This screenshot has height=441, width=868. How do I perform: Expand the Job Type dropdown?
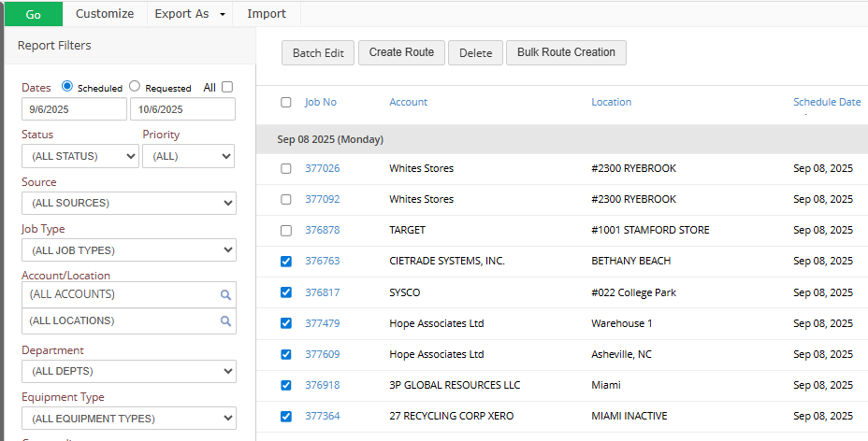pos(129,249)
